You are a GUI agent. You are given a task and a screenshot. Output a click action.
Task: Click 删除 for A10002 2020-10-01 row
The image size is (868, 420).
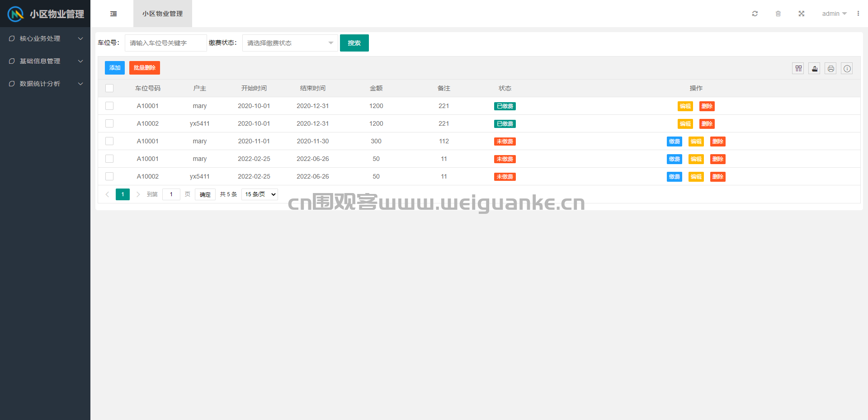click(707, 124)
